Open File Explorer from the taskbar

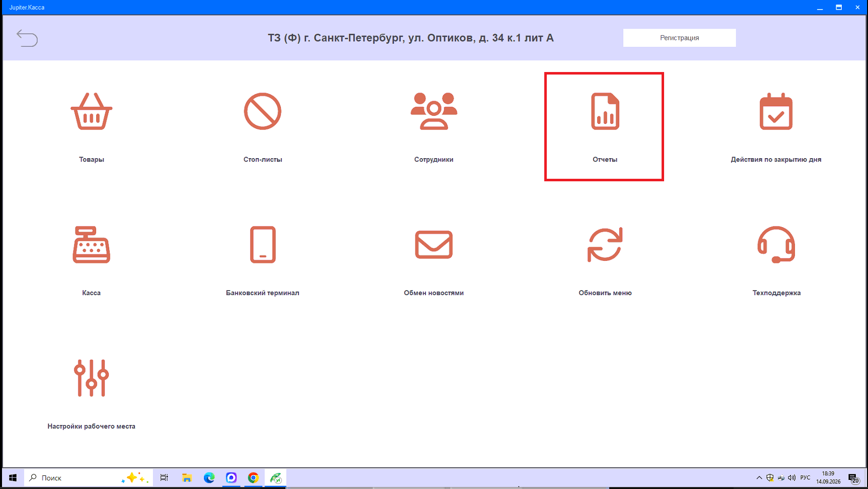click(187, 478)
